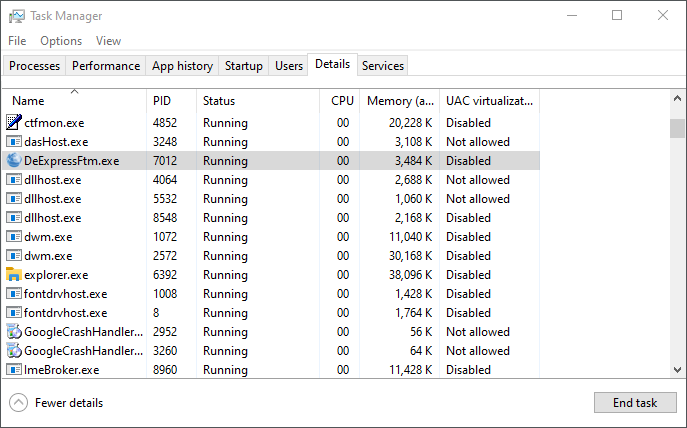This screenshot has width=687, height=428.
Task: Click the ImeBroker.exe process icon
Action: (14, 370)
